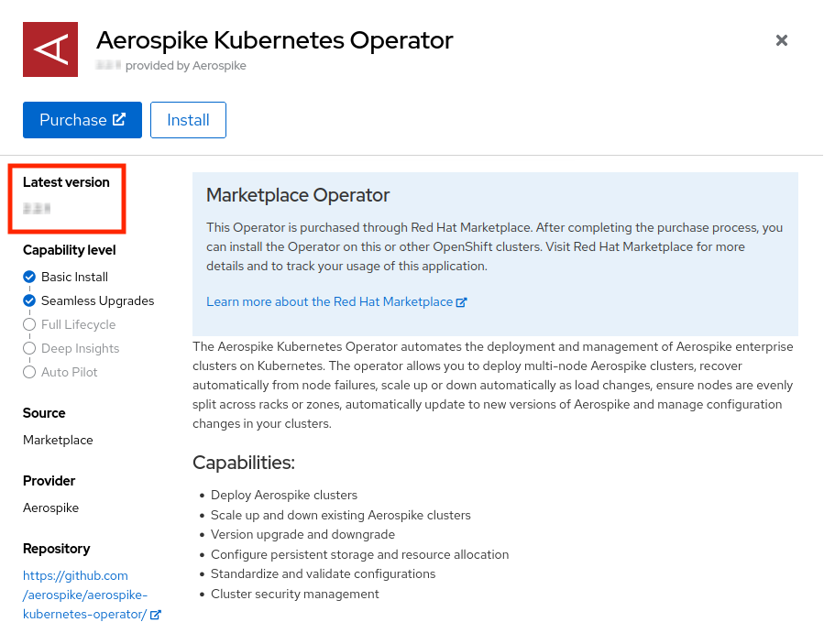The height and width of the screenshot is (644, 824).
Task: Click the Auto Pilot circle indicator
Action: click(x=29, y=372)
